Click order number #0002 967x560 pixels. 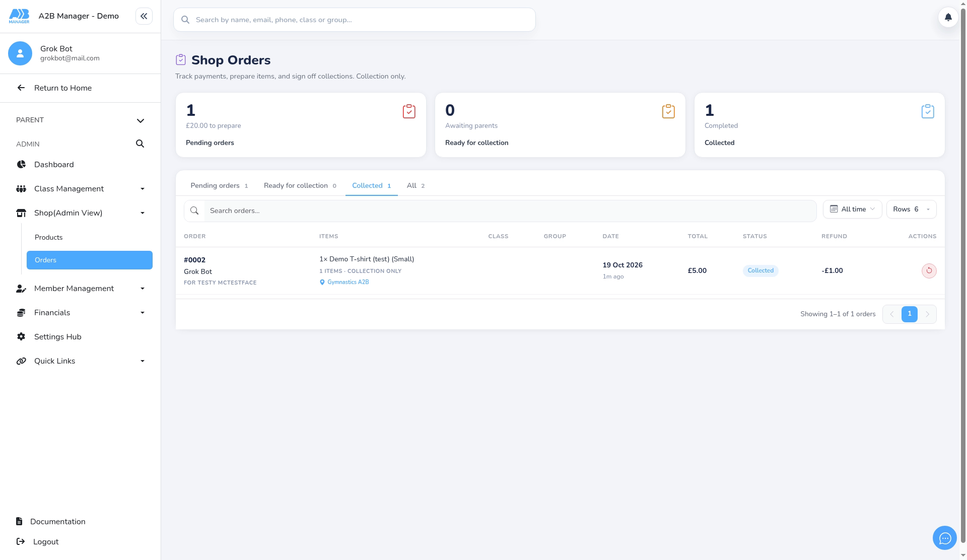[194, 260]
